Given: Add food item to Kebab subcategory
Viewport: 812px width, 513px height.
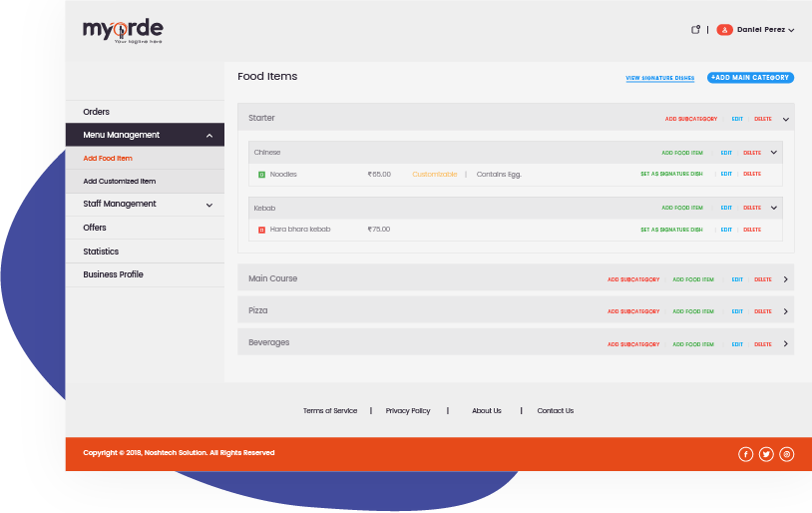Looking at the screenshot, I should point(682,208).
